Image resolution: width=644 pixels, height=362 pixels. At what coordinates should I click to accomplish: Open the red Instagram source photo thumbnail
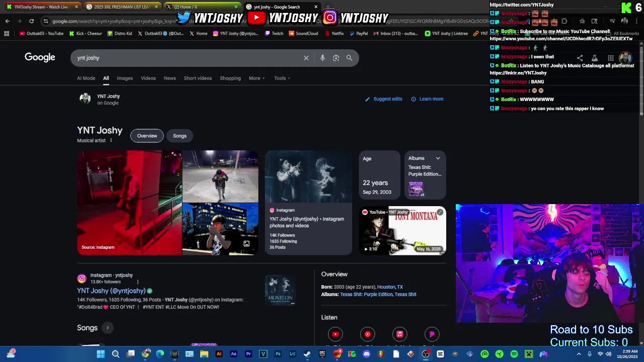point(129,203)
